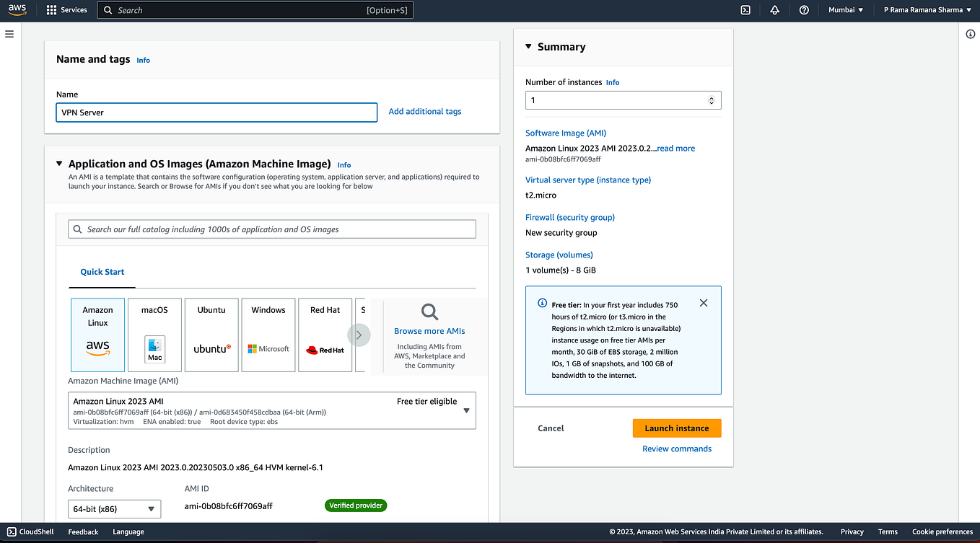The image size is (980, 543).
Task: Select the Ubuntu AMI tile
Action: click(211, 335)
